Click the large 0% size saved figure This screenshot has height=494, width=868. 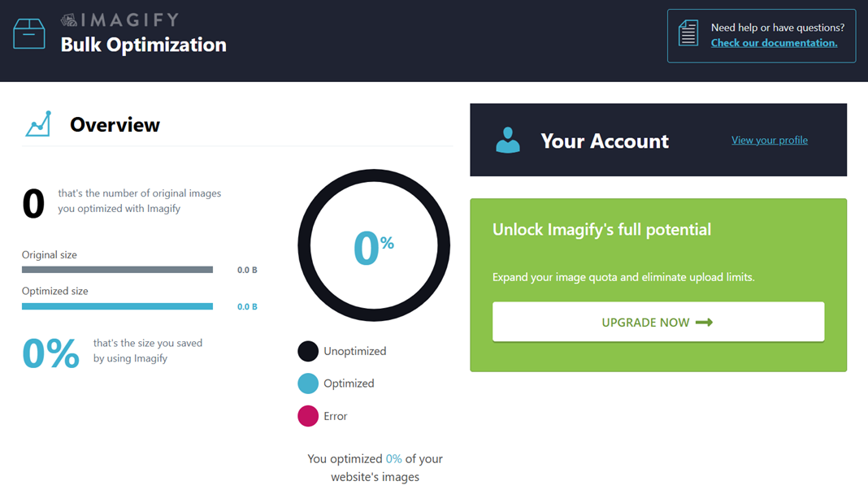[51, 353]
